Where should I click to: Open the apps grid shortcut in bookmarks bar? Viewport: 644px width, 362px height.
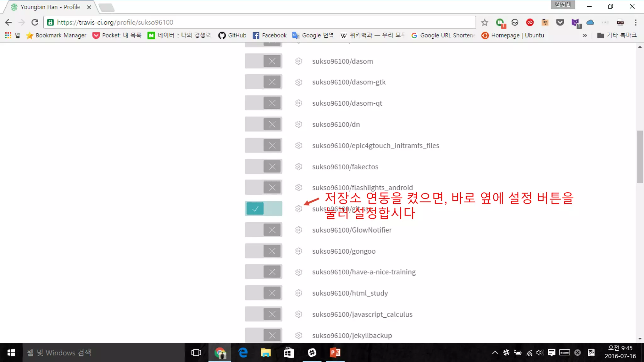coord(12,35)
